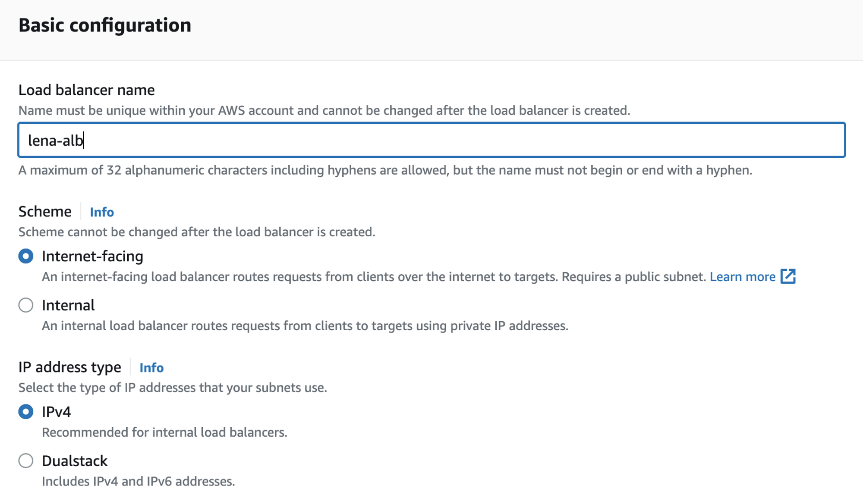Select the IPv4 address type radio button
This screenshot has width=863, height=504.
click(26, 412)
